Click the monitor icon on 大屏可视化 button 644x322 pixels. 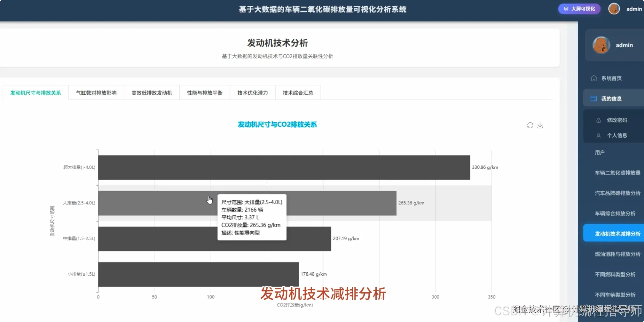tap(566, 9)
